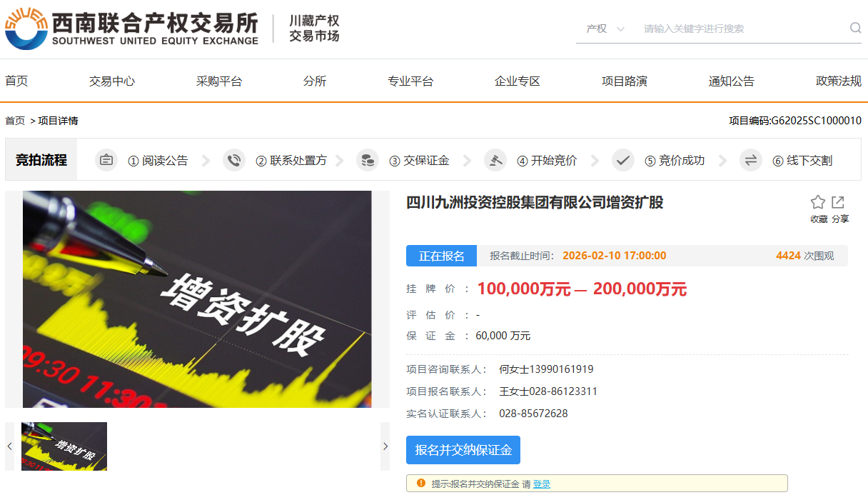Click the share icon (分享)
Viewport: 868px width, 495px height.
838,203
